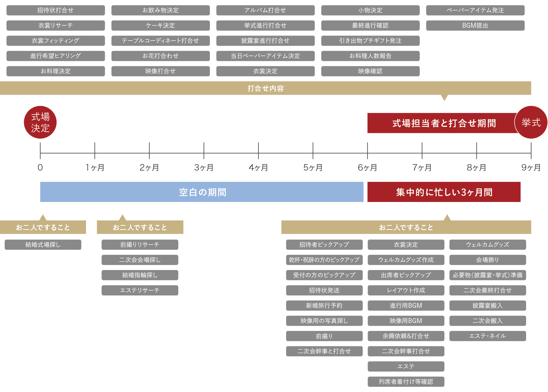Select the 衣裳フィッティング label
Image resolution: width=548 pixels, height=392 pixels.
(56, 41)
